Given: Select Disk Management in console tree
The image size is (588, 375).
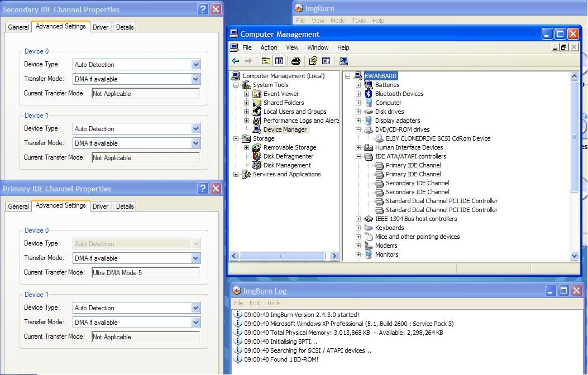Looking at the screenshot, I should (x=287, y=165).
